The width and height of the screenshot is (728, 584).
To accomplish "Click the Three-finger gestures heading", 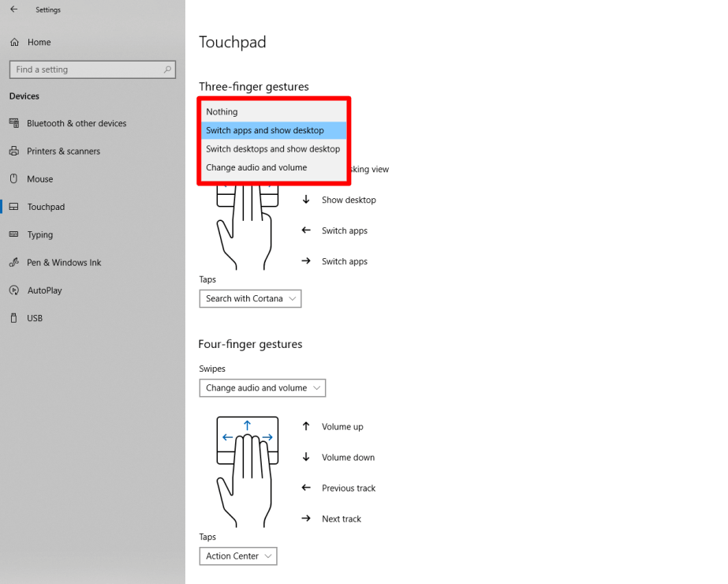I will click(x=254, y=87).
